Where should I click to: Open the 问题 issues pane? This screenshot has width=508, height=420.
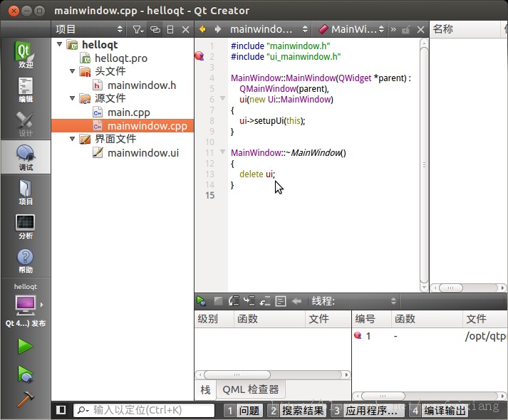[242, 410]
